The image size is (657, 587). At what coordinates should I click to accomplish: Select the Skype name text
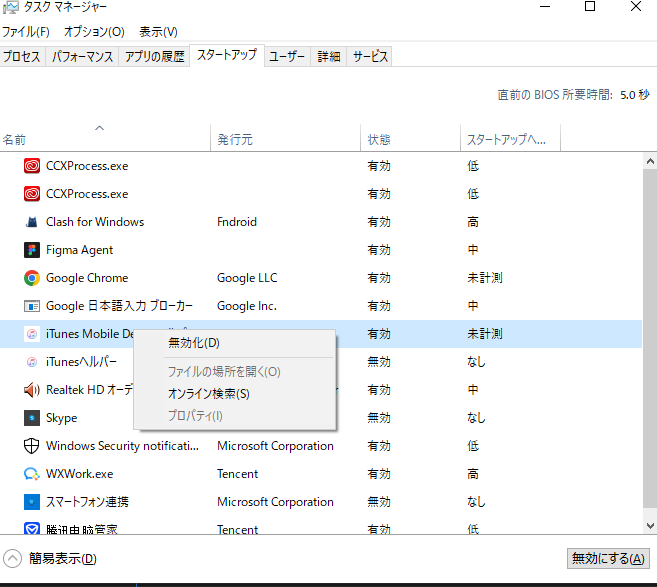(62, 418)
